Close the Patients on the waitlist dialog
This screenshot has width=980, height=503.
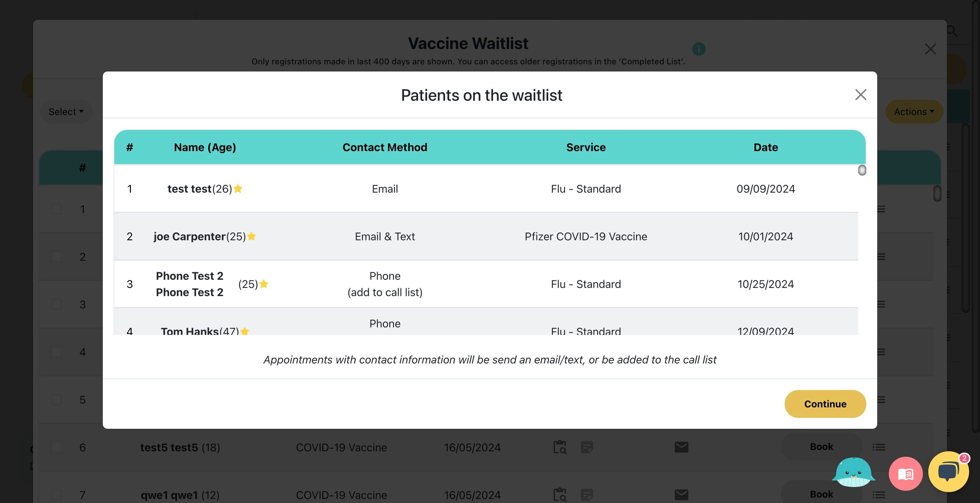(x=861, y=95)
